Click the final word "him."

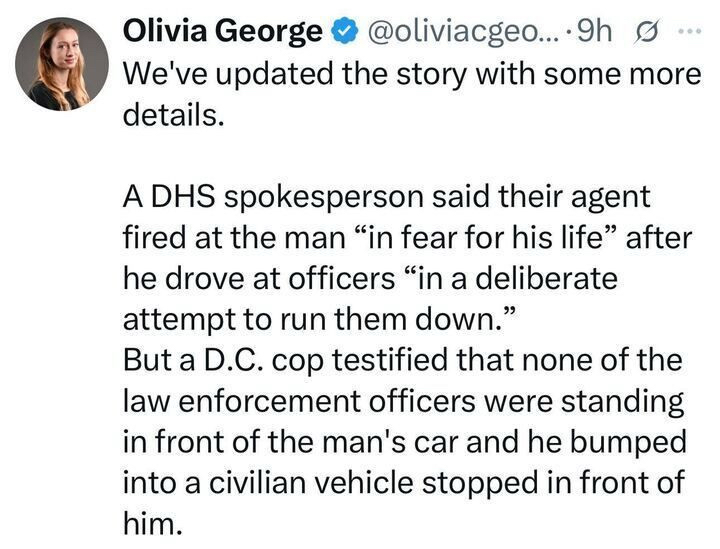click(153, 522)
